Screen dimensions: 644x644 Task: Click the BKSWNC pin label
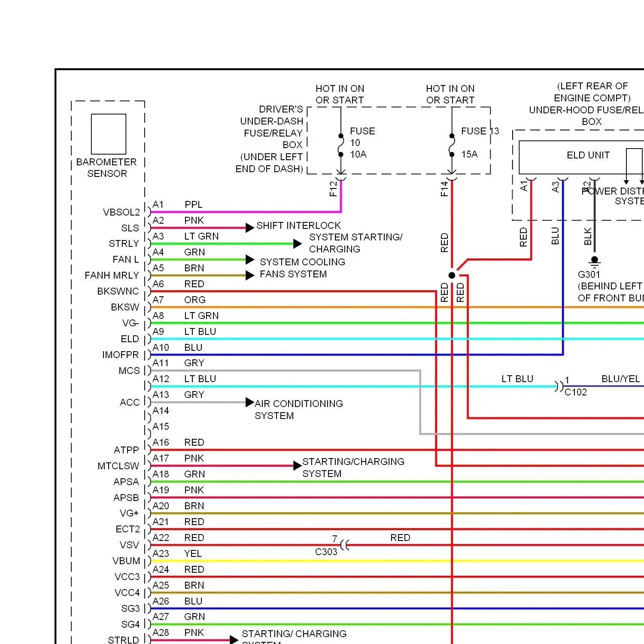(x=118, y=292)
